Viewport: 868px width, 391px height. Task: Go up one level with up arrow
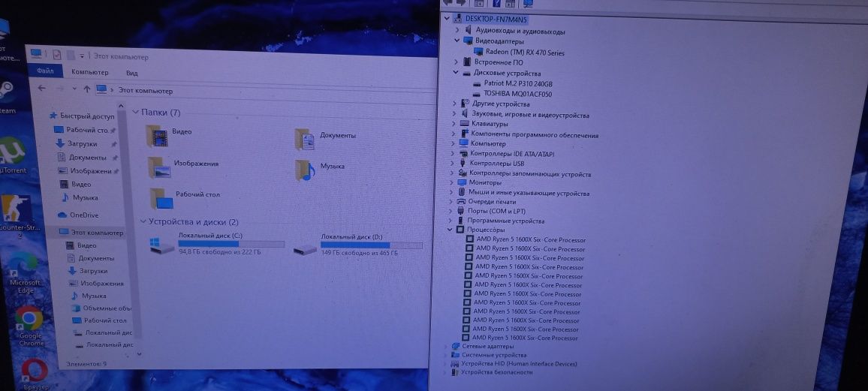click(86, 89)
